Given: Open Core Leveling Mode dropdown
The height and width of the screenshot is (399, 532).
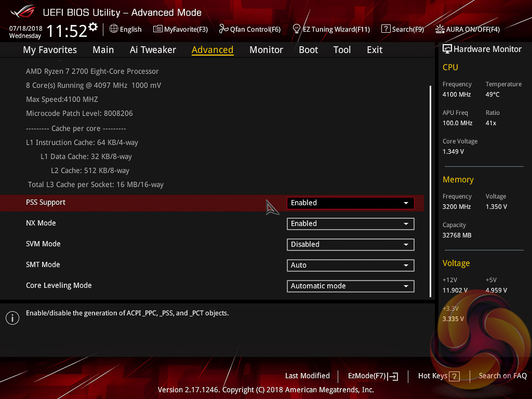Looking at the screenshot, I should click(x=351, y=286).
